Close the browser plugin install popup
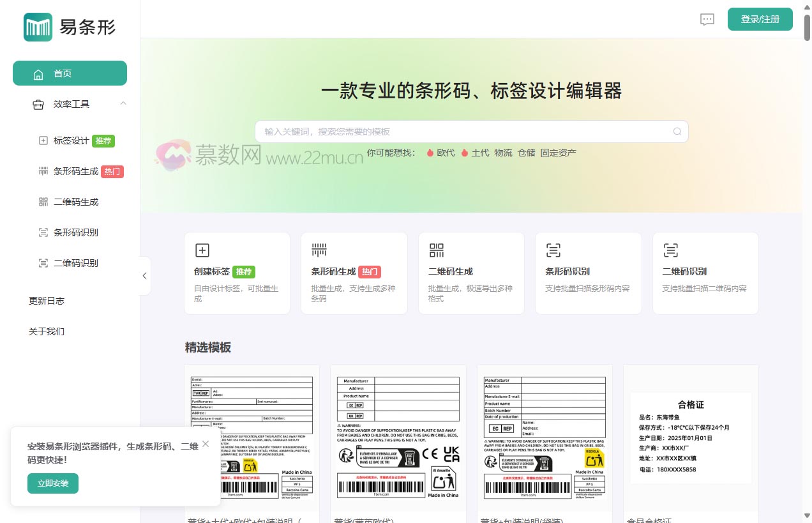 (206, 444)
